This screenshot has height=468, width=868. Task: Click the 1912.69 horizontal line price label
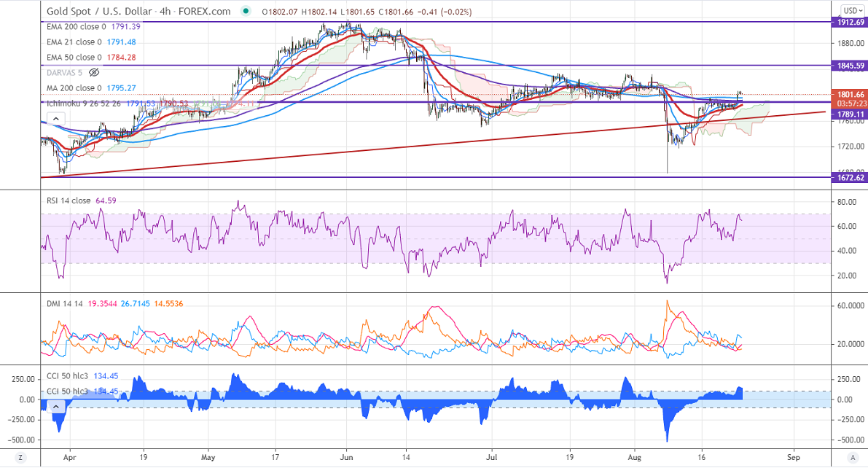[849, 22]
